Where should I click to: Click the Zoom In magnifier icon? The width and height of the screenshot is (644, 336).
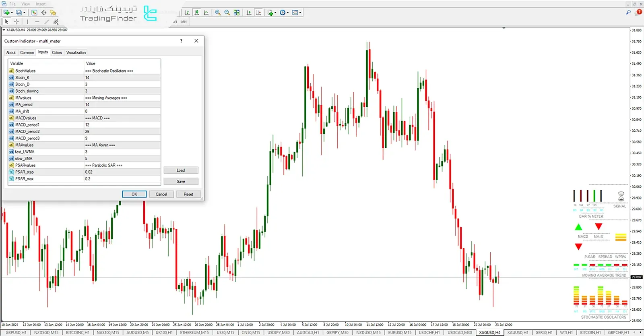(218, 12)
